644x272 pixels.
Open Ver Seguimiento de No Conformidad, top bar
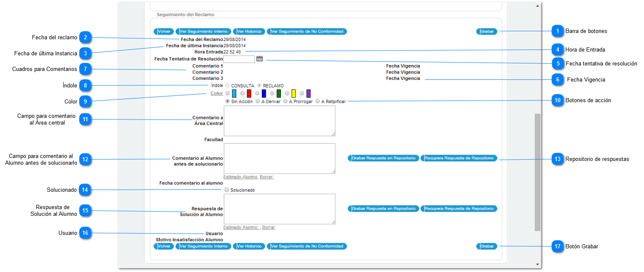307,31
